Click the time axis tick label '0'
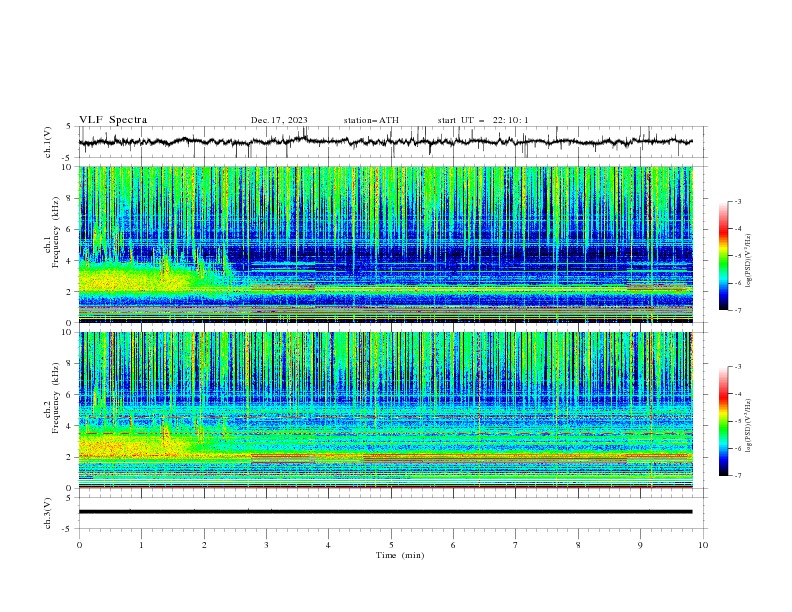 [79, 545]
